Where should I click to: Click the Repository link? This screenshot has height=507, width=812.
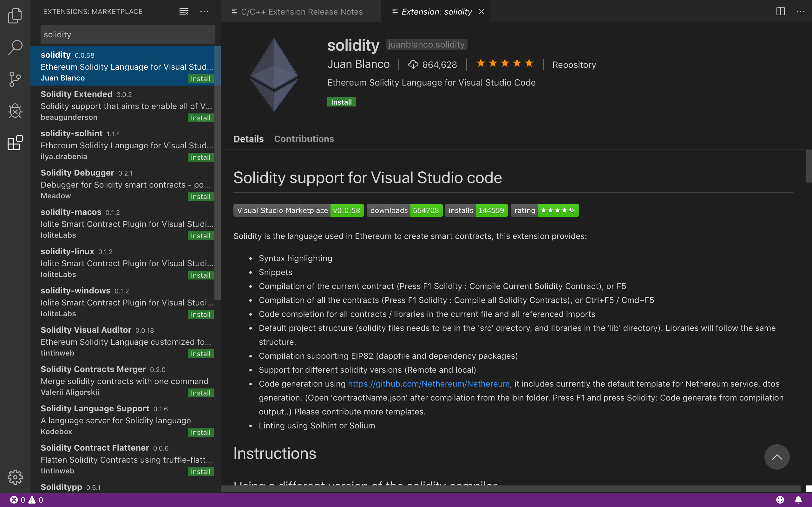tap(574, 64)
